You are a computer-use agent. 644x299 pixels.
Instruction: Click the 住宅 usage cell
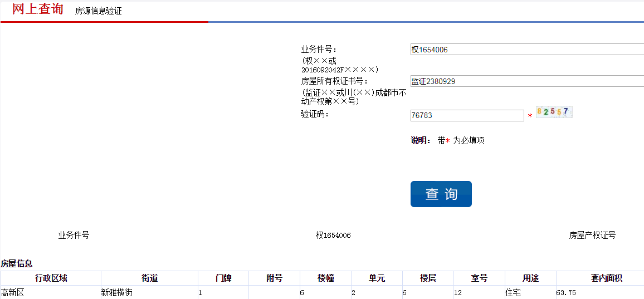point(513,292)
